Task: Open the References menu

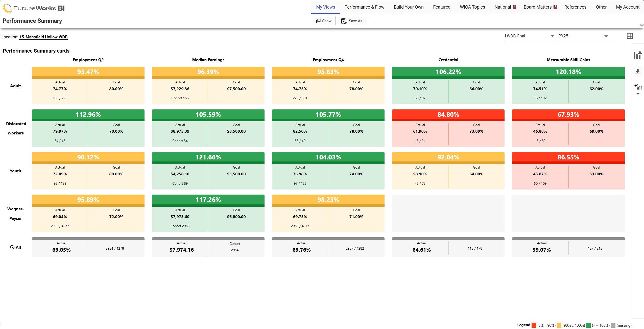Action: point(575,7)
